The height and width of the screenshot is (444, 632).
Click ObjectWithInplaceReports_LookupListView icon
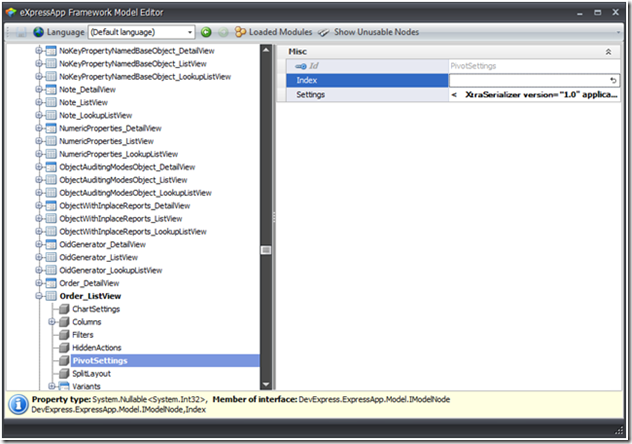click(x=51, y=231)
